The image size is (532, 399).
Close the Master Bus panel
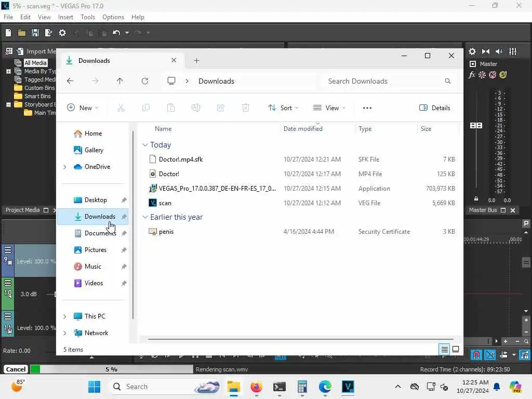click(513, 210)
